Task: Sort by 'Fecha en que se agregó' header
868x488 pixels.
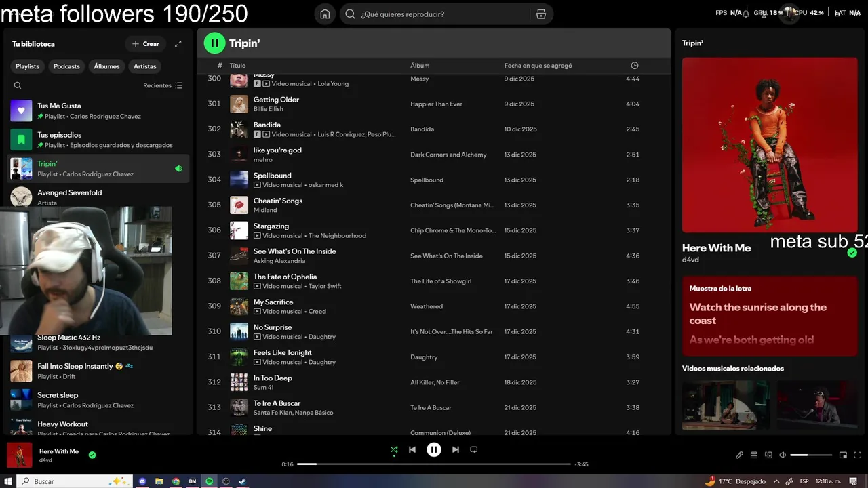Action: click(538, 66)
